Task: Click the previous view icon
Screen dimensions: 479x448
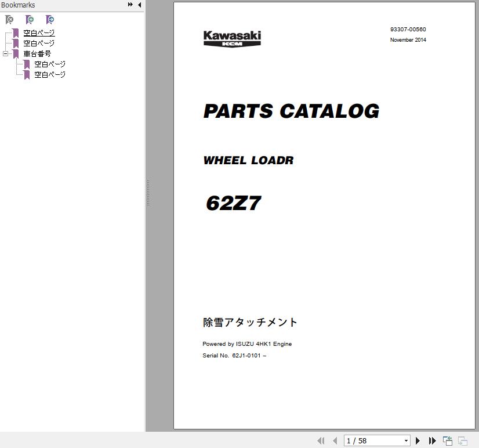Action: (x=448, y=440)
